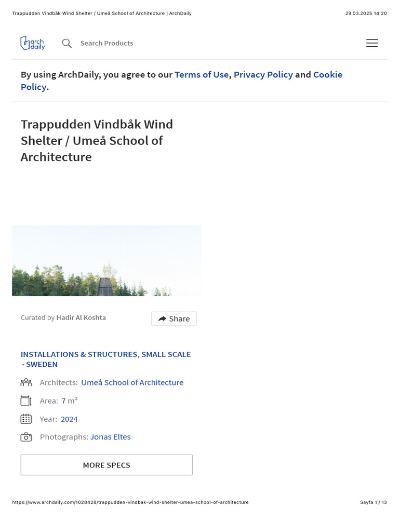Viewport: 399px width, 532px height.
Task: Focus the Search Products field
Action: (107, 44)
